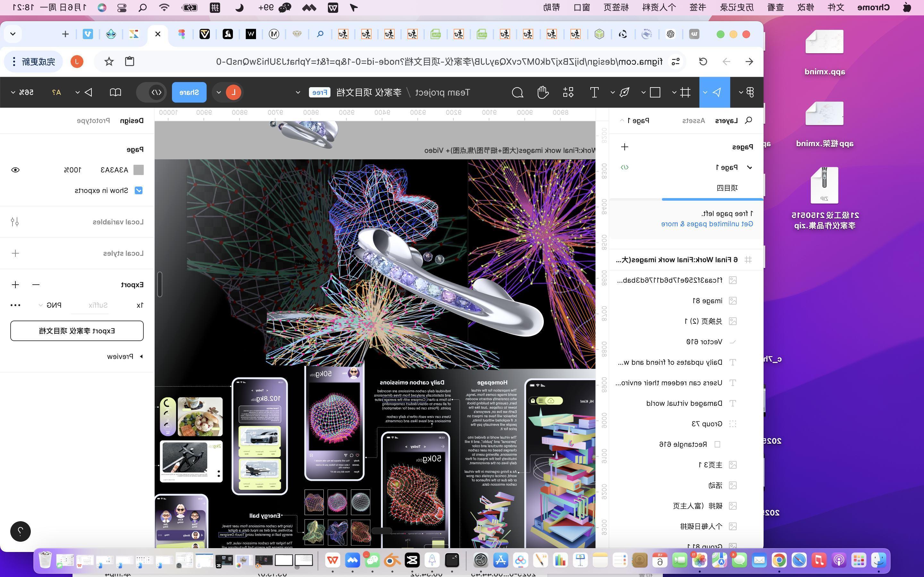Select the Frame tool in the toolbar
Screen dimensions: 924x577
(x=685, y=92)
